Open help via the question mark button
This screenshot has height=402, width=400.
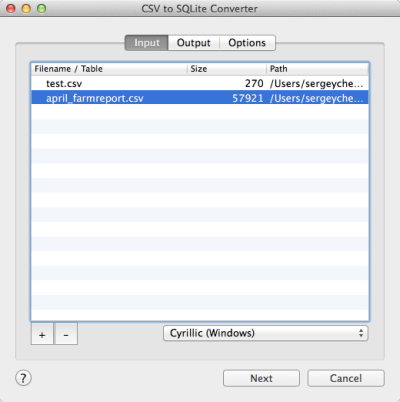click(23, 378)
